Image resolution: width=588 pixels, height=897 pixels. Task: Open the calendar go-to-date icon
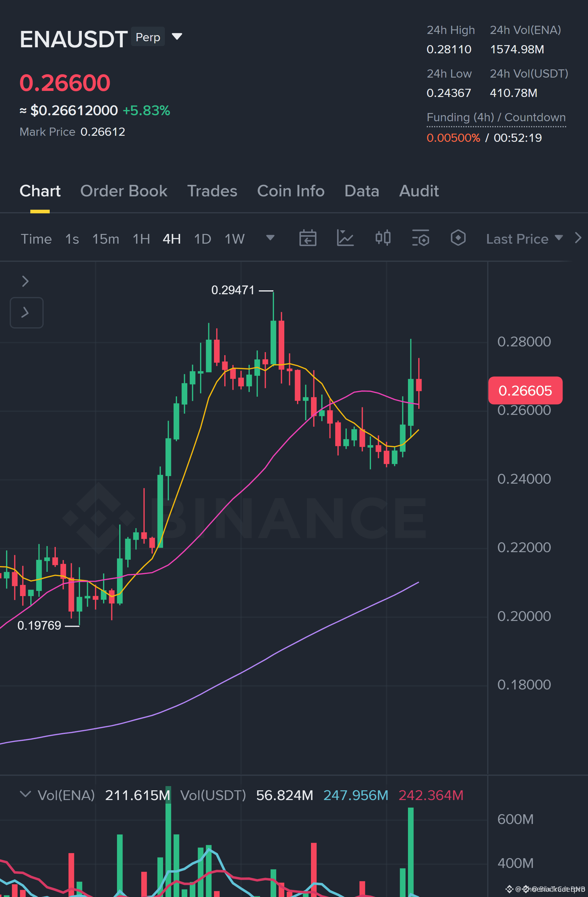(x=308, y=238)
